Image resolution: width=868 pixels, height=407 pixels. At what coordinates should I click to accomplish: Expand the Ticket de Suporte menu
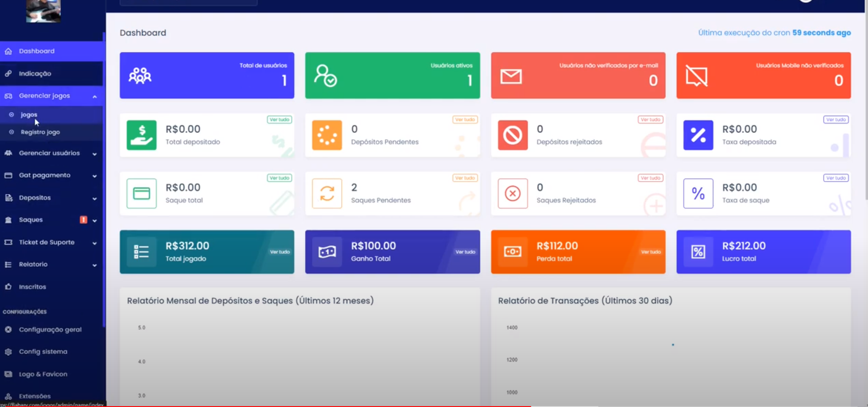94,243
